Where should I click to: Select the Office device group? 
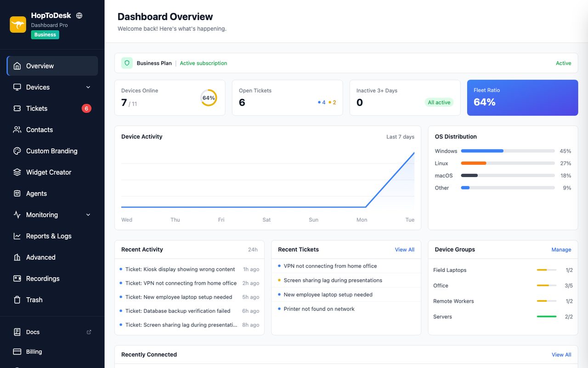pyautogui.click(x=503, y=286)
